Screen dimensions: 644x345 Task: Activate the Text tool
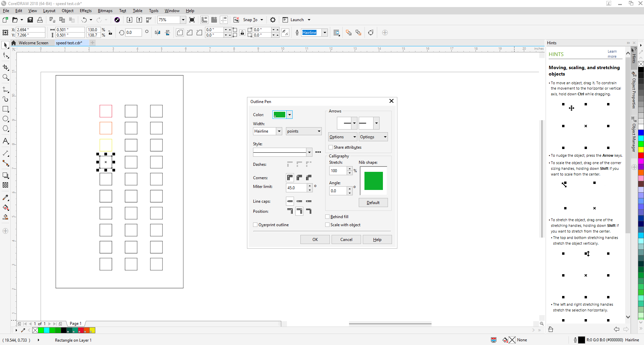tap(5, 141)
